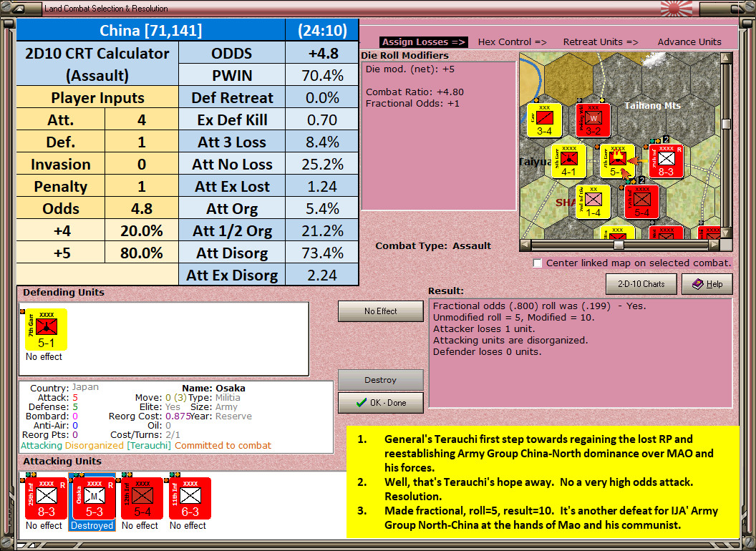The image size is (756, 551).
Task: Click the Result text box
Action: coord(581,353)
